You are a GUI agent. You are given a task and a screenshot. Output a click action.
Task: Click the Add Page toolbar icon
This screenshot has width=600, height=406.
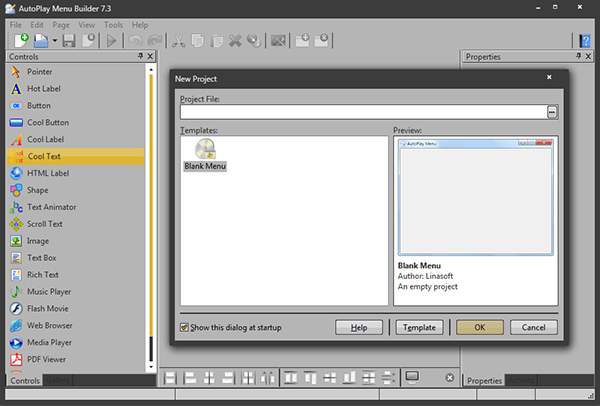(302, 40)
